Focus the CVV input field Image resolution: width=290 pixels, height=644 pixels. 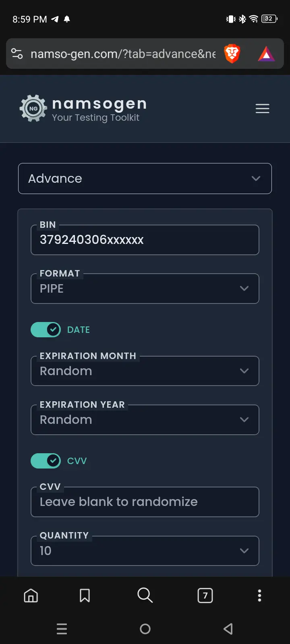[x=145, y=502]
